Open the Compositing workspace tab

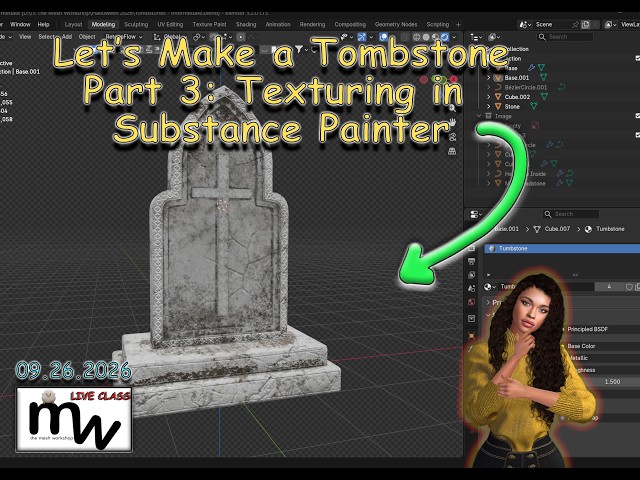pyautogui.click(x=350, y=24)
